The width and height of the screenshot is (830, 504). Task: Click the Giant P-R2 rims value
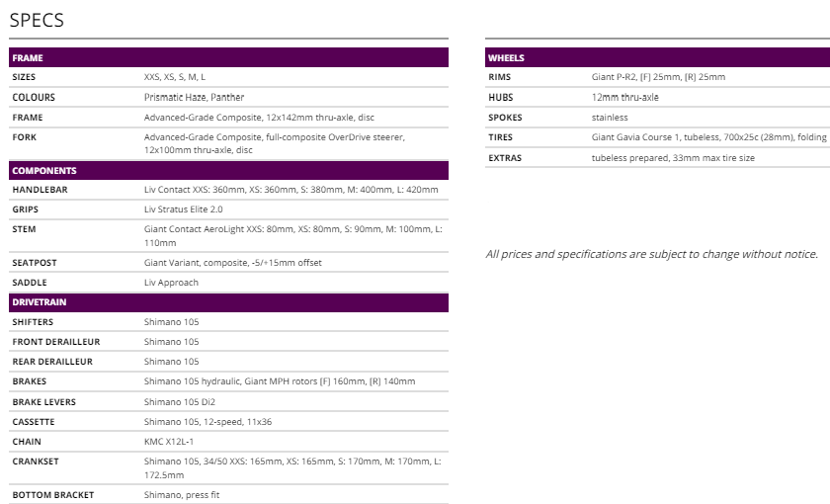[x=658, y=77]
